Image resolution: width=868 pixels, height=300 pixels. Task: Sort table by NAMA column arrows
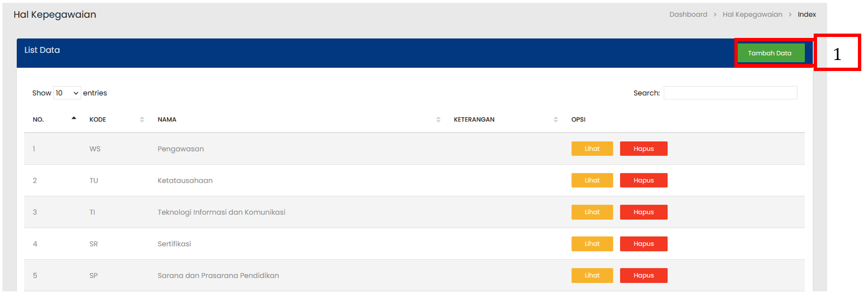click(x=438, y=120)
